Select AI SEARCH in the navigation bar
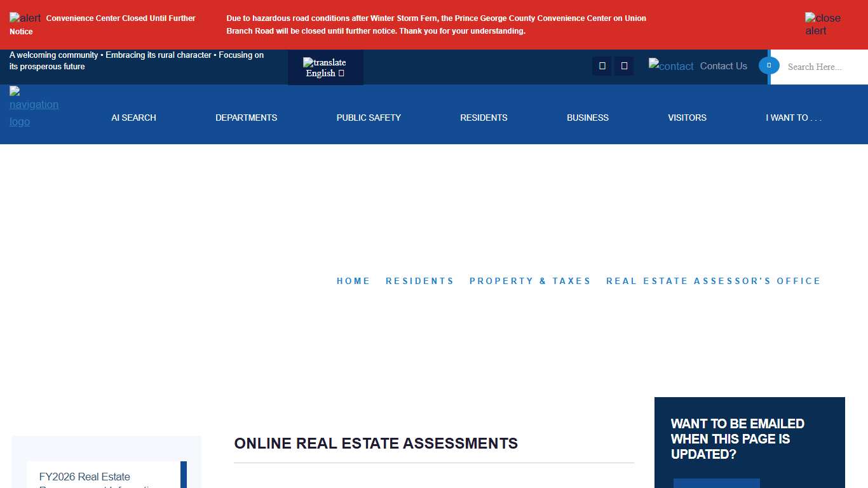 point(133,118)
